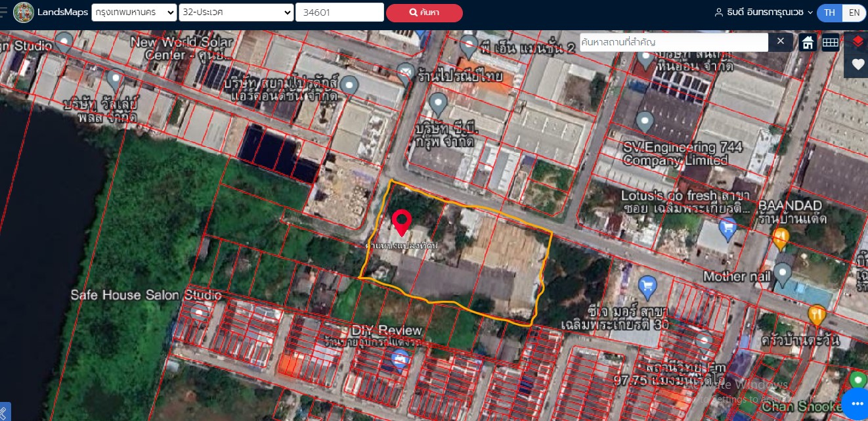The height and width of the screenshot is (421, 868).
Task: Click the พี เอ็น แมนชั่น 2 marker
Action: [x=468, y=47]
